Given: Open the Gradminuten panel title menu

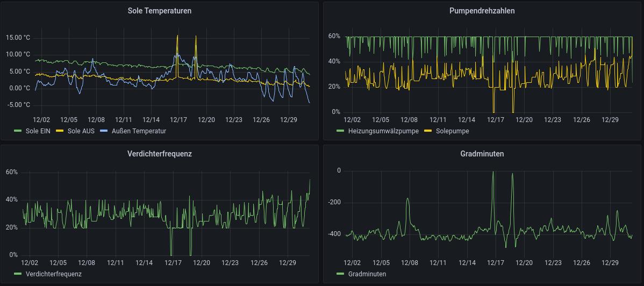Looking at the screenshot, I should 482,154.
